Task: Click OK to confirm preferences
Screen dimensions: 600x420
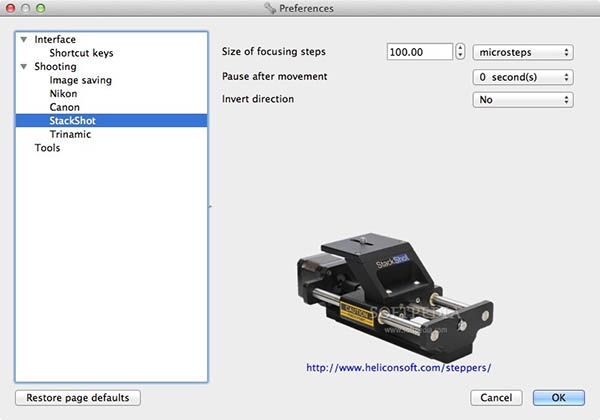Action: coord(558,397)
